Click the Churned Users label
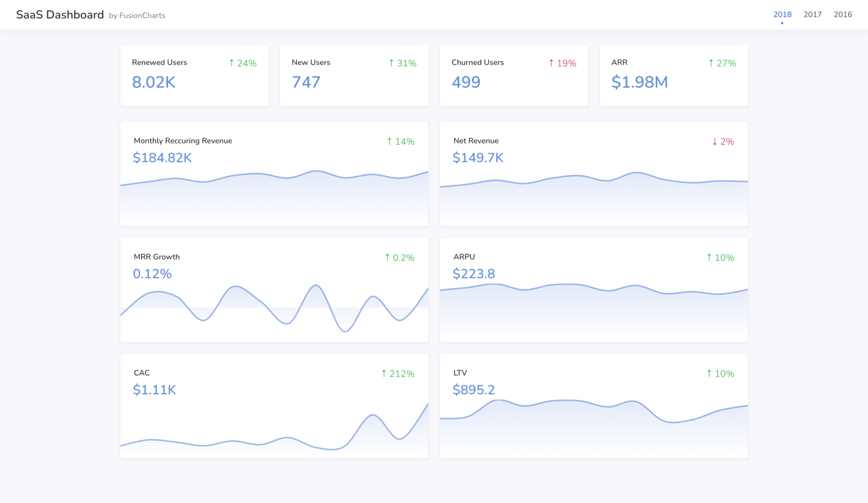Screen dimensions: 868x503 (x=478, y=62)
